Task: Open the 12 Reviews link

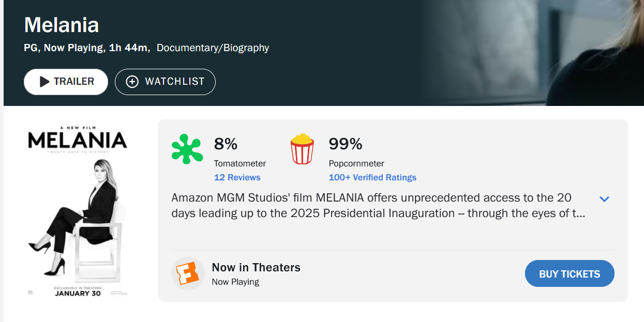Action: click(237, 177)
